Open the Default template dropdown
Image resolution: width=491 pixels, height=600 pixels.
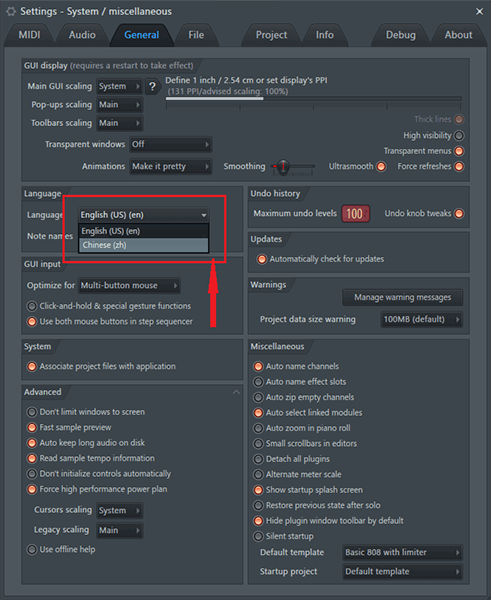click(403, 552)
